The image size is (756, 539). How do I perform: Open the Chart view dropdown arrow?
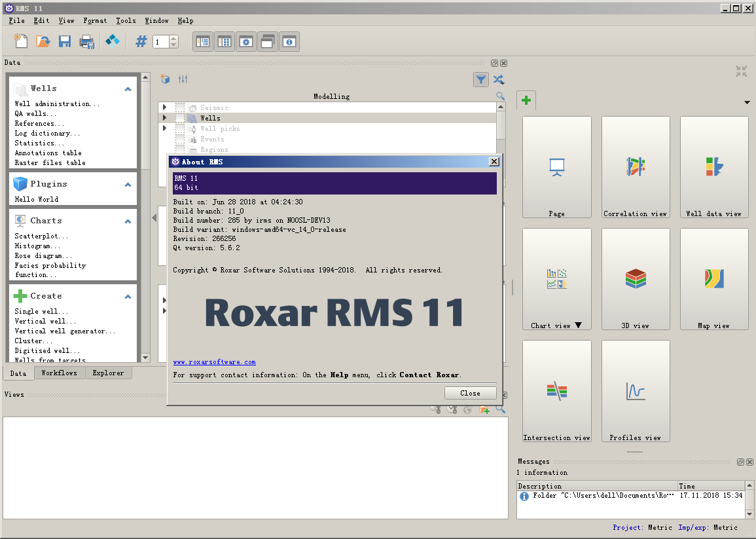579,325
